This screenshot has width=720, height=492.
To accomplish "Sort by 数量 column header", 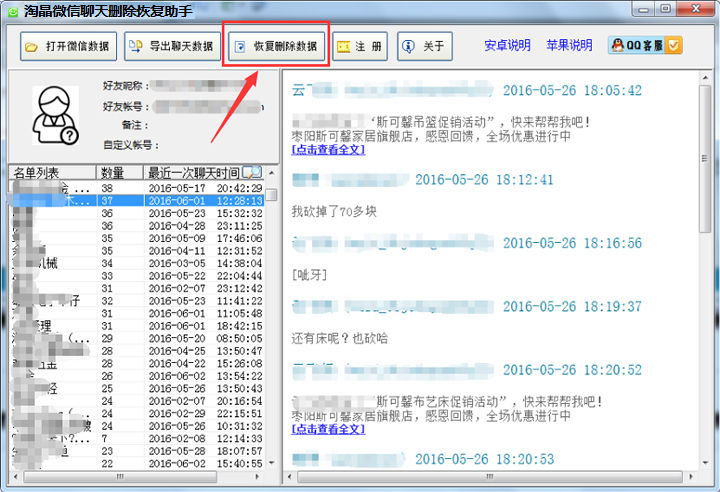I will point(119,173).
